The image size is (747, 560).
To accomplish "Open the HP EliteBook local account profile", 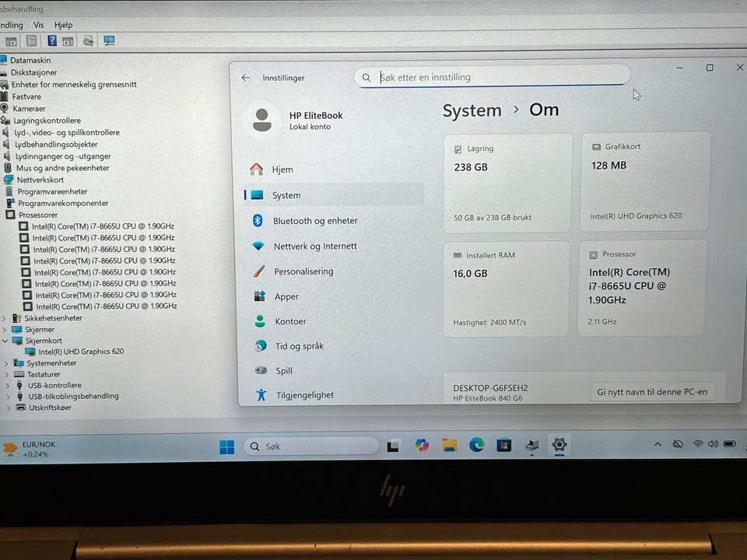I will [x=296, y=120].
